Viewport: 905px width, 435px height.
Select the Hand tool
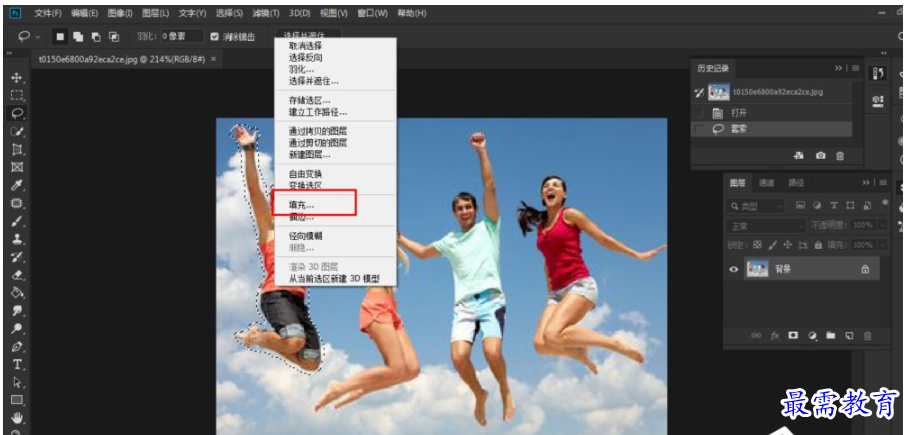tap(17, 417)
